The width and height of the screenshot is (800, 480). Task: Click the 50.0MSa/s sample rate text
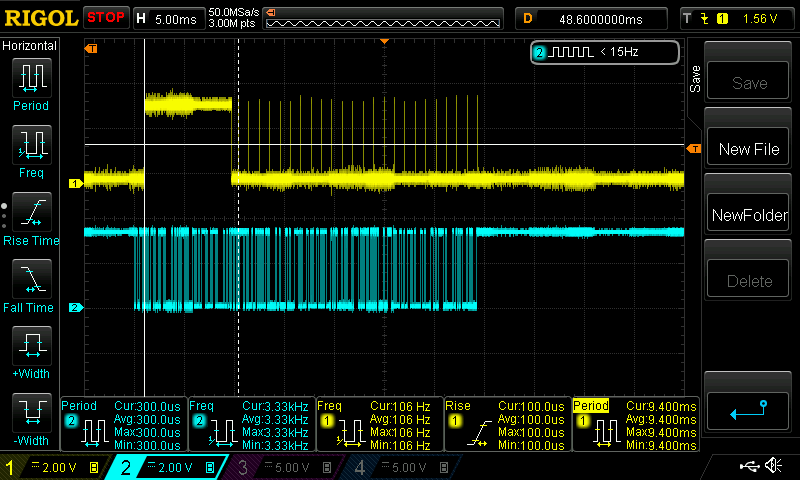point(234,12)
